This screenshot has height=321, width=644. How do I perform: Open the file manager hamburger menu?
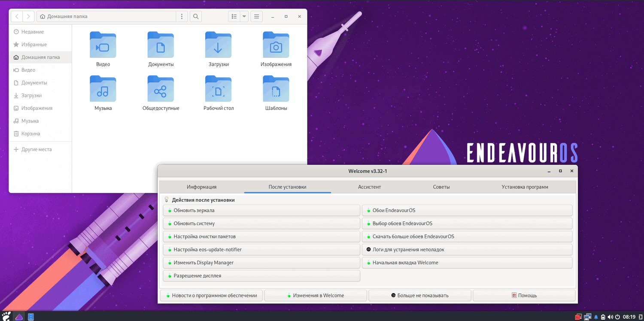[256, 17]
